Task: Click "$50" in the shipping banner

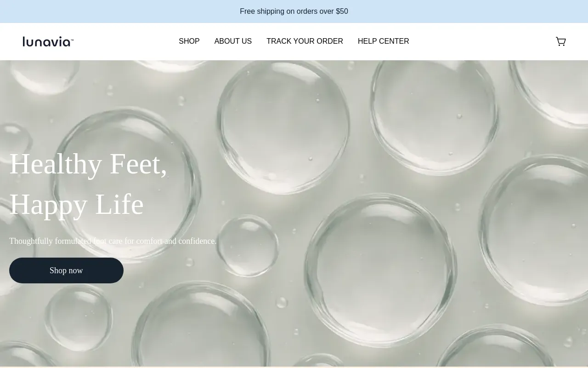Action: [342, 11]
